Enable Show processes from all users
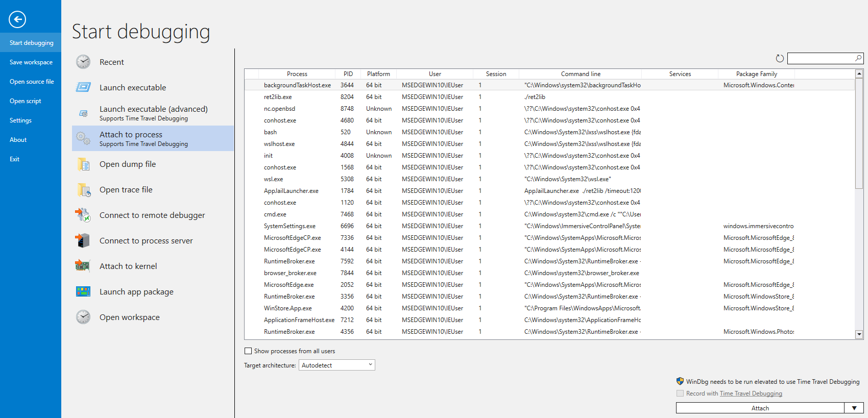Screen dimensions: 868x418 point(248,351)
